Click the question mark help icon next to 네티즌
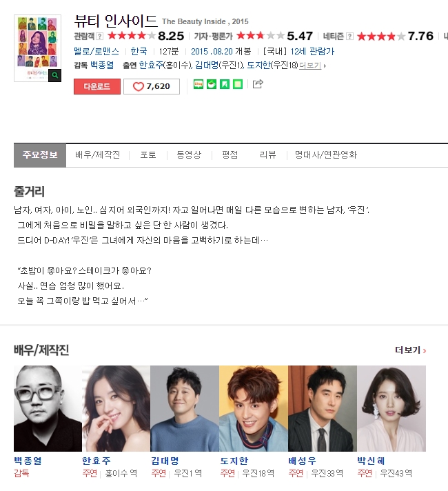The image size is (448, 491). coord(350,37)
